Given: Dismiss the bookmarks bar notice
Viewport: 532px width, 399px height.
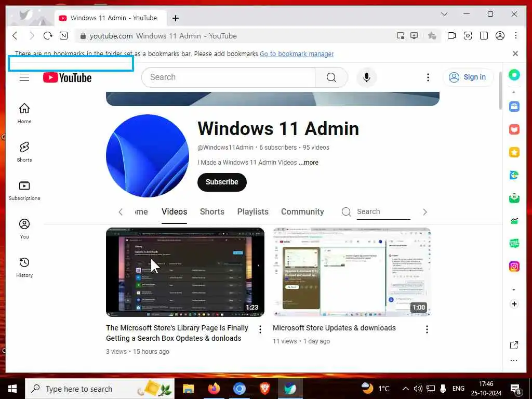Looking at the screenshot, I should pos(515,54).
